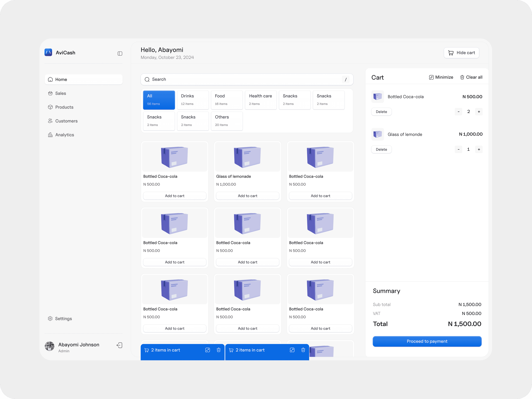Click the AviCash logo icon
This screenshot has width=532, height=399.
(48, 52)
